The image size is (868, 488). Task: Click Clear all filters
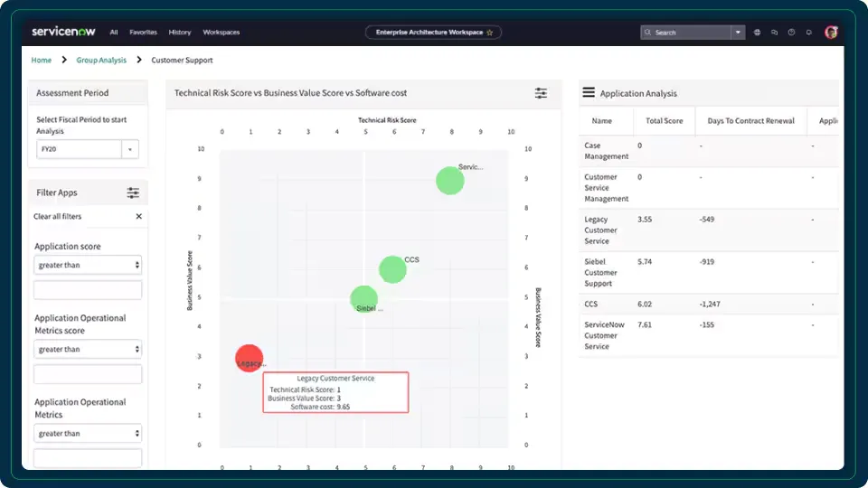point(57,216)
